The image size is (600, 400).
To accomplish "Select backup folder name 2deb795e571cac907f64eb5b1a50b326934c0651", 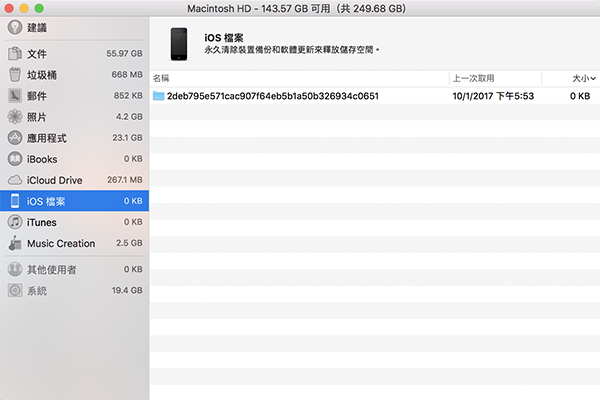I will [x=273, y=96].
